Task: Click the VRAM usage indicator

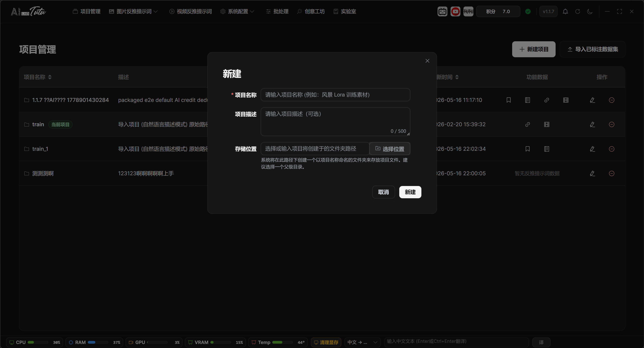Action: [x=215, y=342]
